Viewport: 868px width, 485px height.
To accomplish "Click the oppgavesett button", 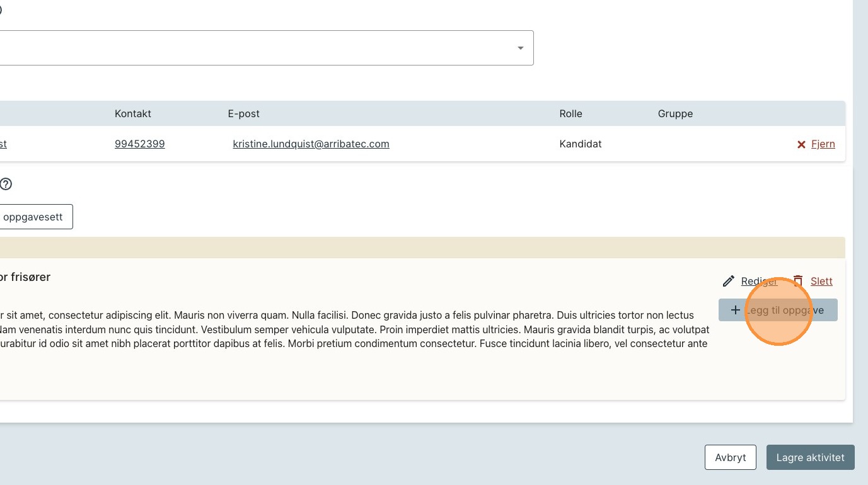I will (35, 217).
